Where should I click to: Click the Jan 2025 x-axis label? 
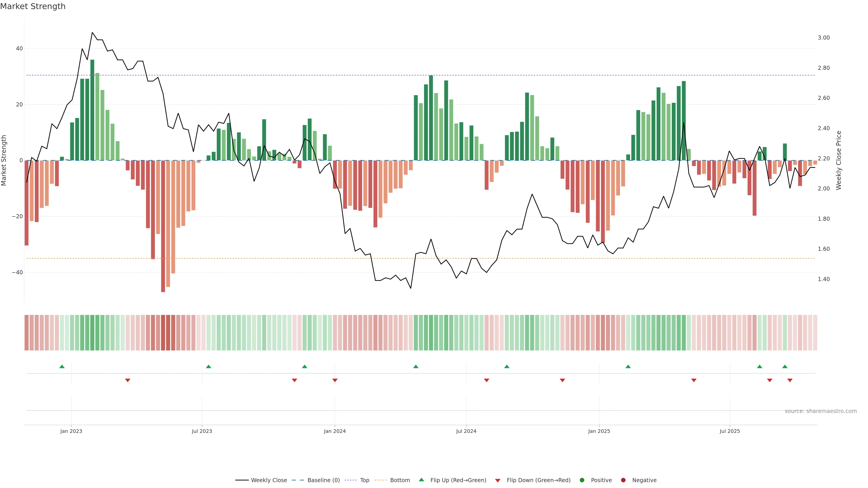(x=599, y=431)
